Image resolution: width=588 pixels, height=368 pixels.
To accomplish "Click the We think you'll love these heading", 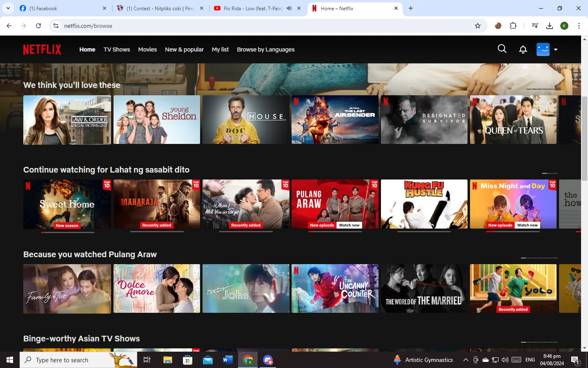I will (x=72, y=85).
